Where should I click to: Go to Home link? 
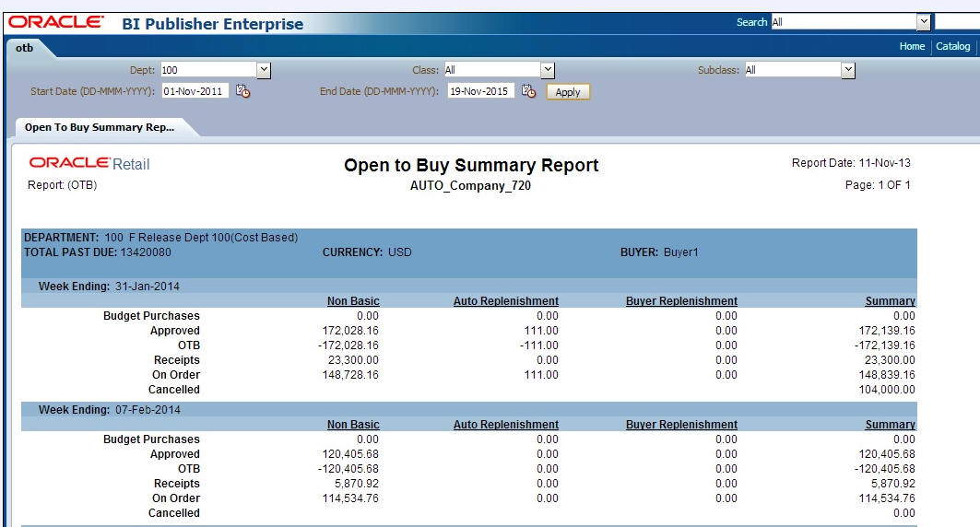pos(912,46)
